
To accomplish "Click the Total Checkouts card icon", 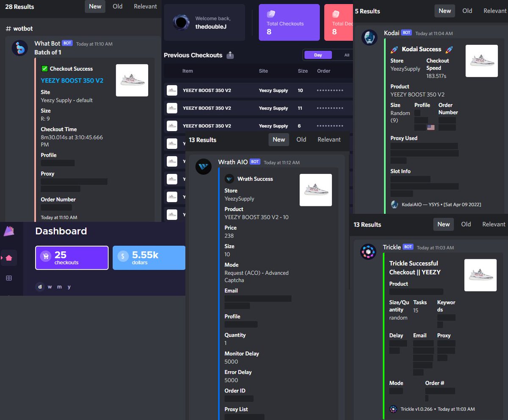I will 271,14.
